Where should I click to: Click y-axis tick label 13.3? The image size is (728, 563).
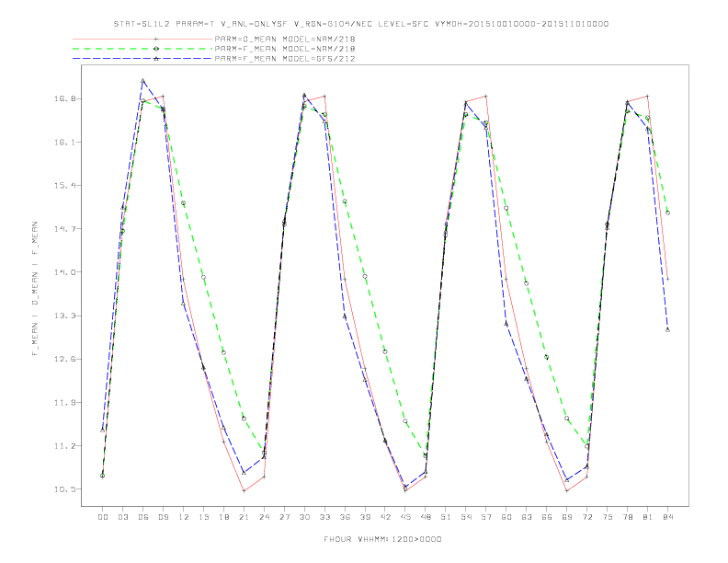coord(64,316)
